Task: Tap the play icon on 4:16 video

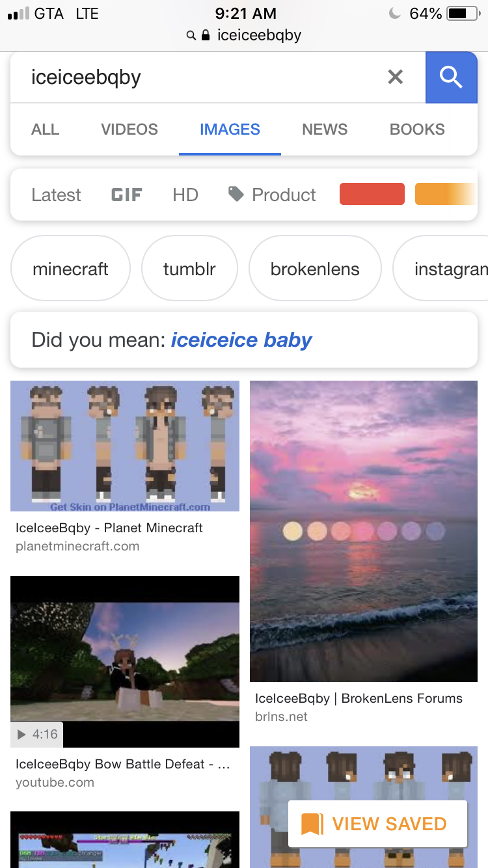Action: pos(21,734)
